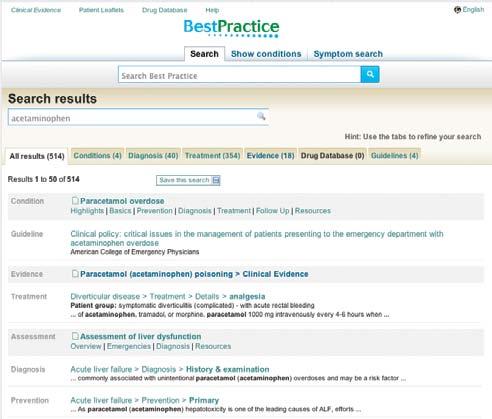Screen dimensions: 492x419
Task: Click the BestPractice logo
Action: (x=231, y=28)
